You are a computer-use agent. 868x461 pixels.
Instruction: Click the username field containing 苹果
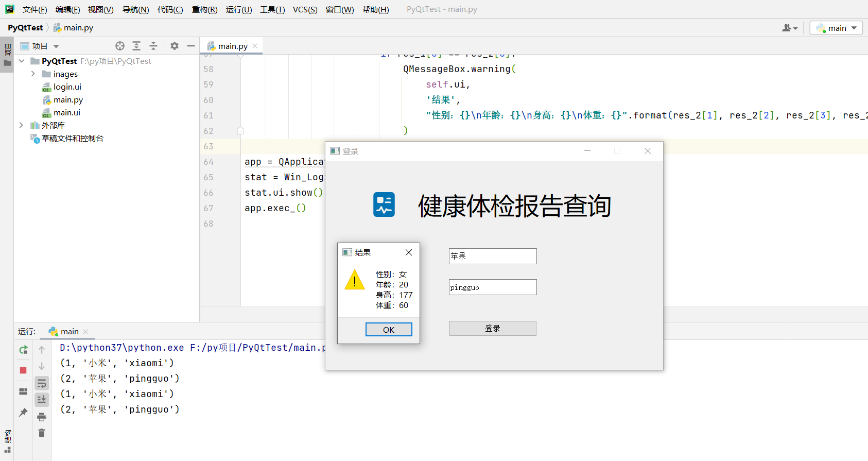[493, 256]
